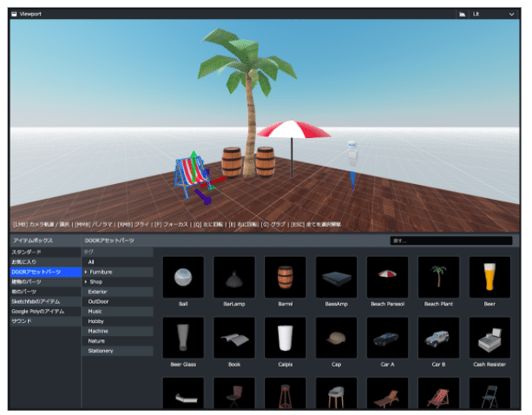This screenshot has width=532, height=415.
Task: Click the アイテムボックス panel header
Action: [x=33, y=240]
